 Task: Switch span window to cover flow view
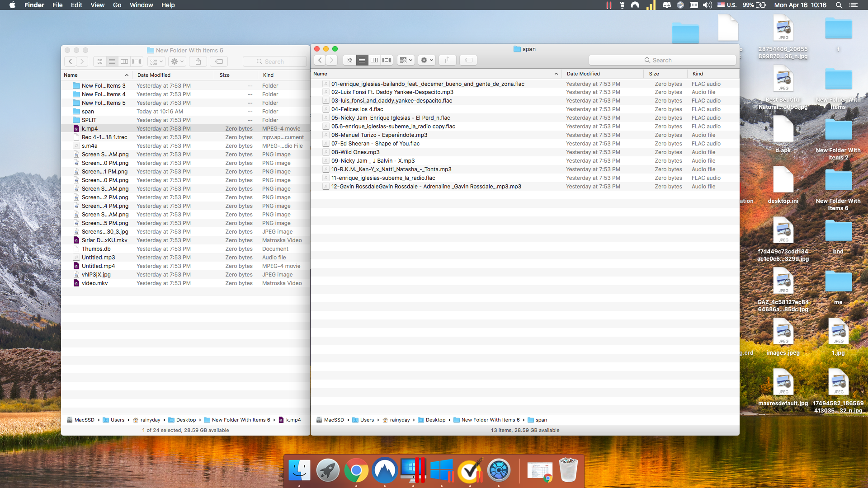387,60
